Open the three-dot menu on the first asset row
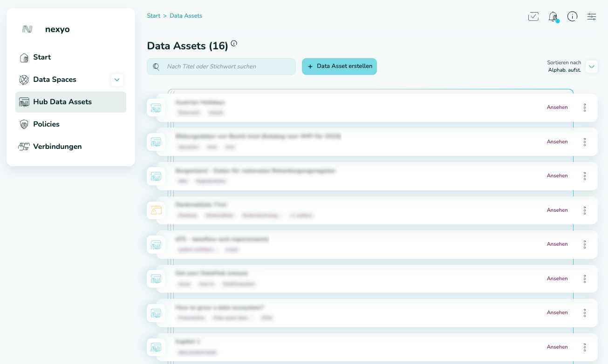This screenshot has height=364, width=608. 584,108
